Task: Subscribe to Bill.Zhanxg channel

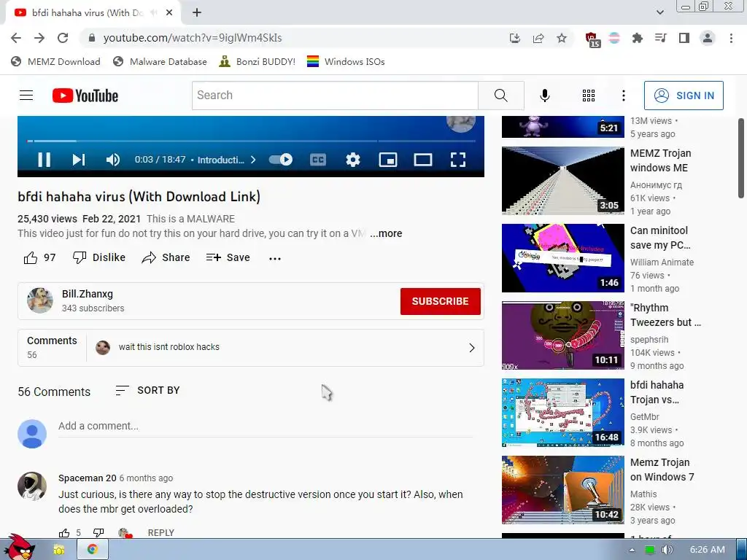Action: 440,301
